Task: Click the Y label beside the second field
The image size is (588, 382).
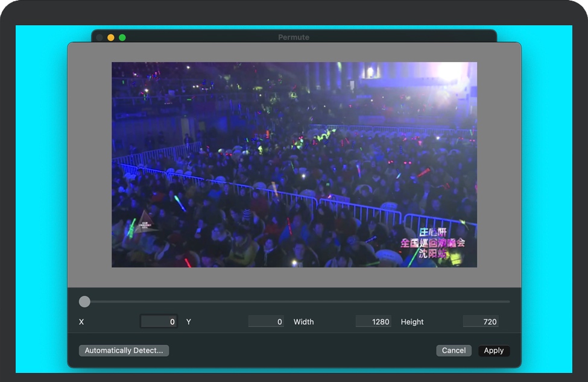Action: 189,322
